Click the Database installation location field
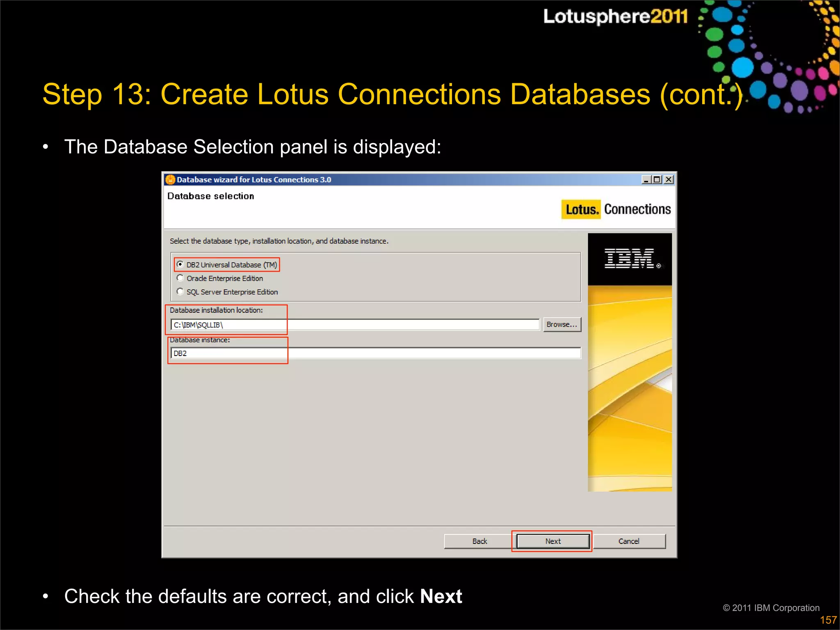The width and height of the screenshot is (840, 630). [355, 325]
